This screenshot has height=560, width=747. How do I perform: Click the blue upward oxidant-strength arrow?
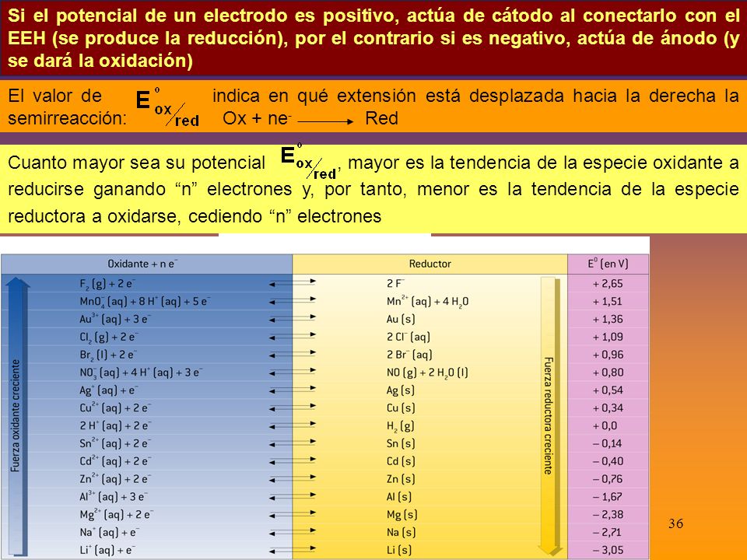(18, 418)
